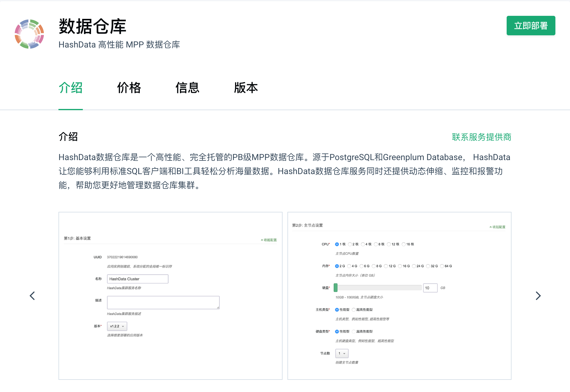
Task: Open the 节点数 dropdown showing 1
Action: click(x=342, y=353)
